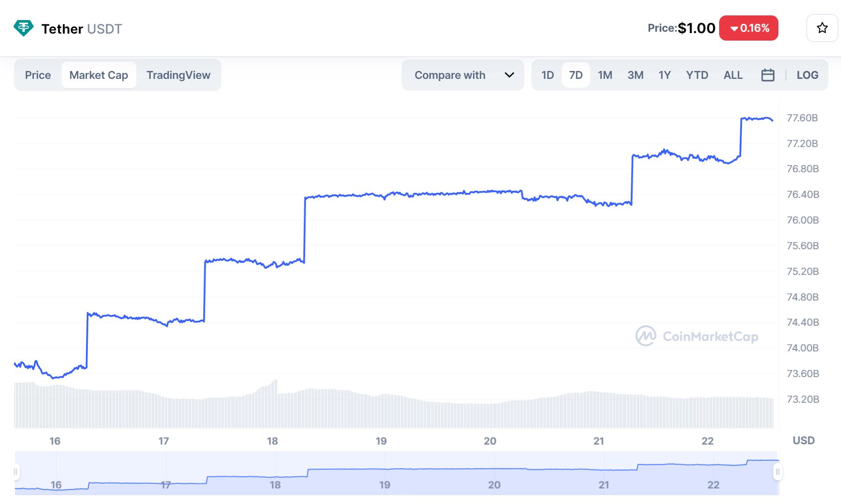
Task: Click the USD currency label
Action: 804,441
